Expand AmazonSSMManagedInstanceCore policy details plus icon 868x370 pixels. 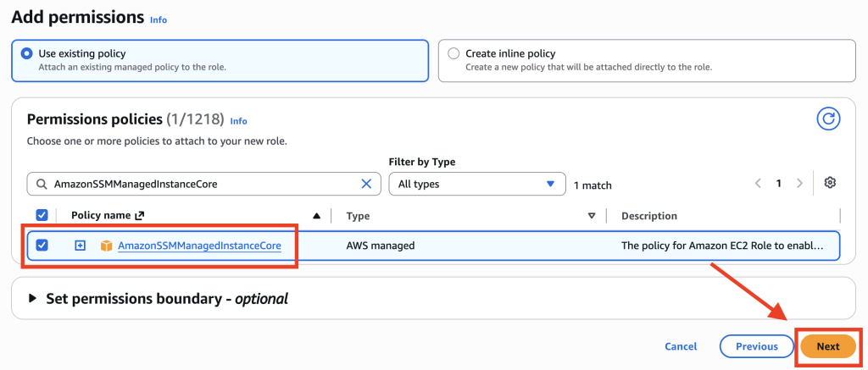pos(80,246)
